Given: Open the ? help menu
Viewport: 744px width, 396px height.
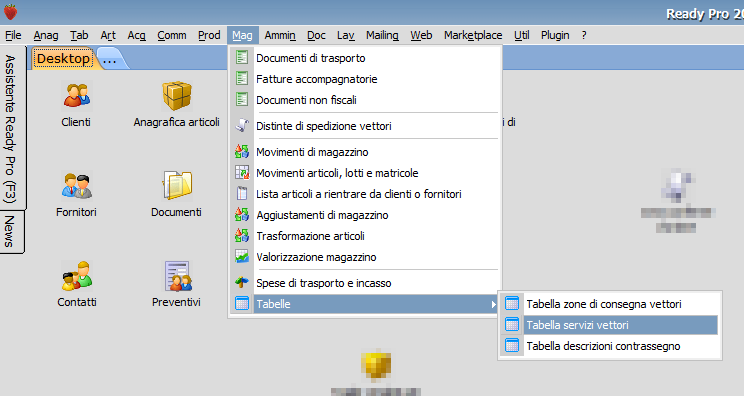Looking at the screenshot, I should (584, 35).
